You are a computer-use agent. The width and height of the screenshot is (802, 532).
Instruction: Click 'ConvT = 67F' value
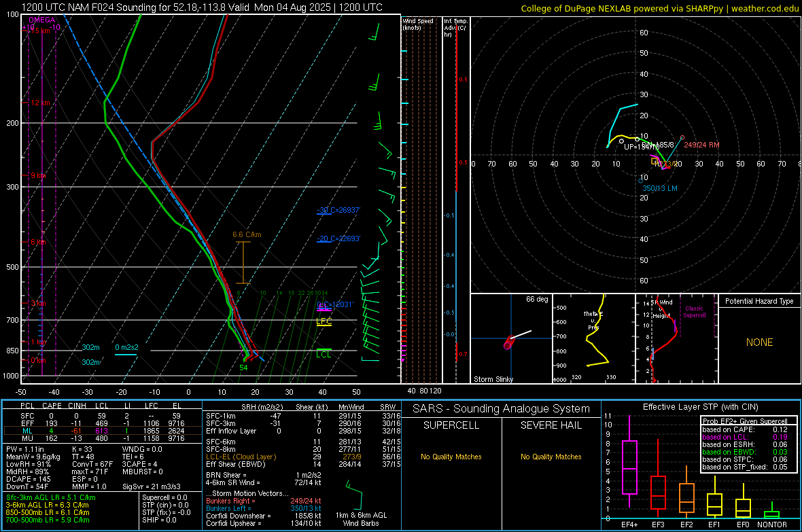[x=92, y=464]
